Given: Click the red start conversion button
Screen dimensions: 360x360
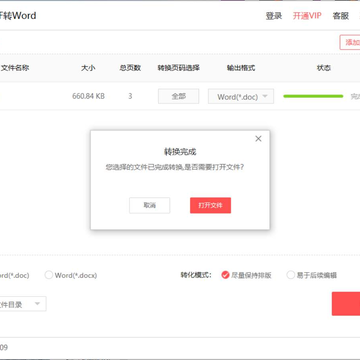Looking at the screenshot, I should [346, 303].
